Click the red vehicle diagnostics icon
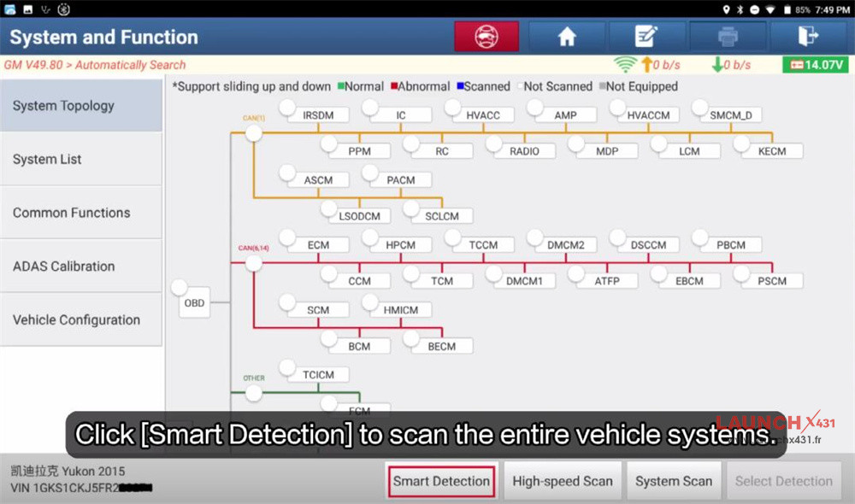 486,36
